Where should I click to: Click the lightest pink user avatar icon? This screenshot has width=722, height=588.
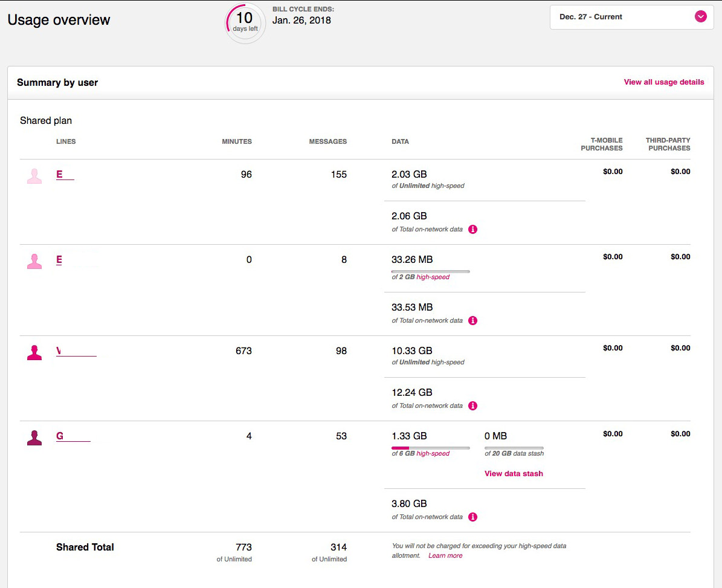[x=34, y=176]
